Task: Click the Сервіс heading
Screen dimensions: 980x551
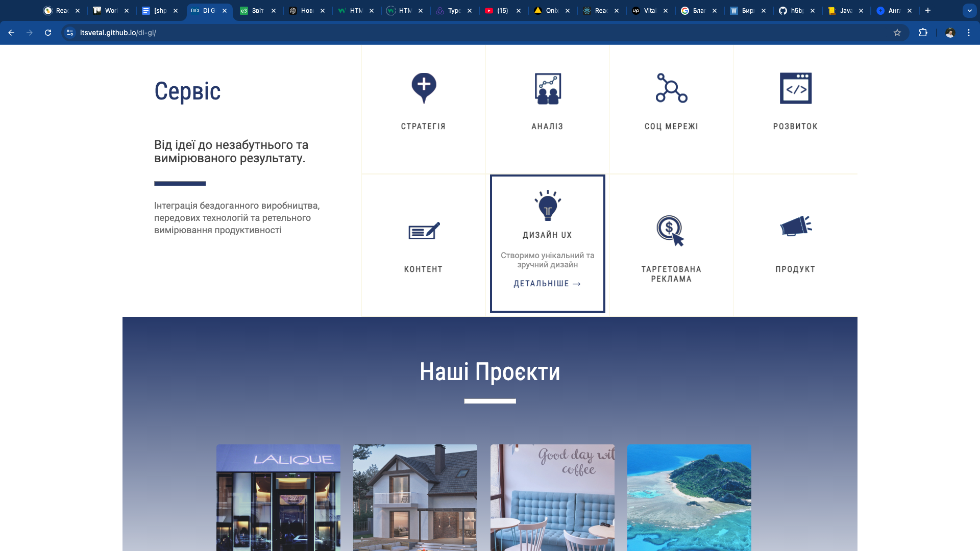Action: click(187, 91)
